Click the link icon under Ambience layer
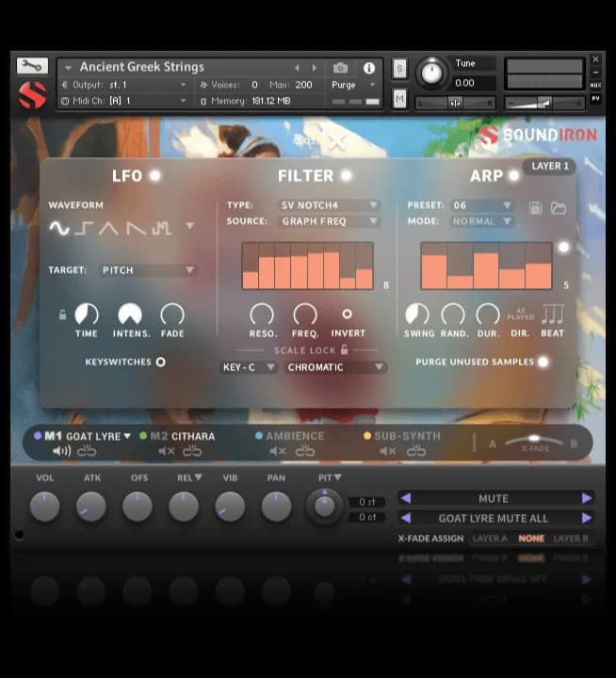The image size is (616, 678). point(305,452)
